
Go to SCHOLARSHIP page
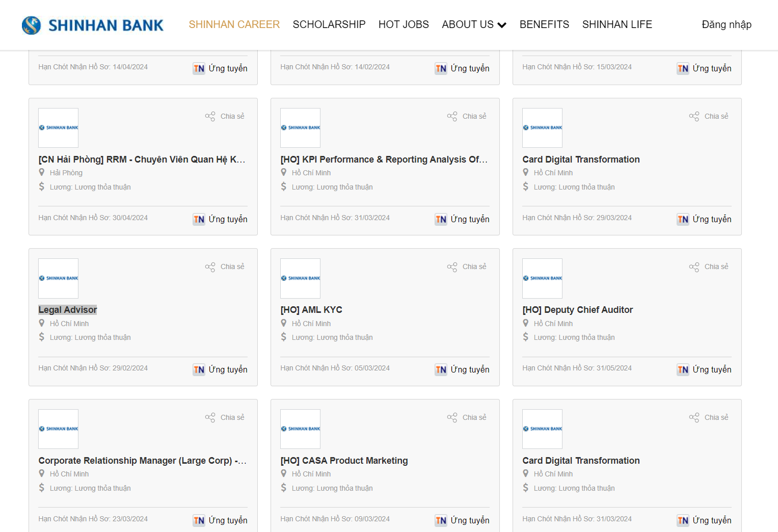coord(329,24)
